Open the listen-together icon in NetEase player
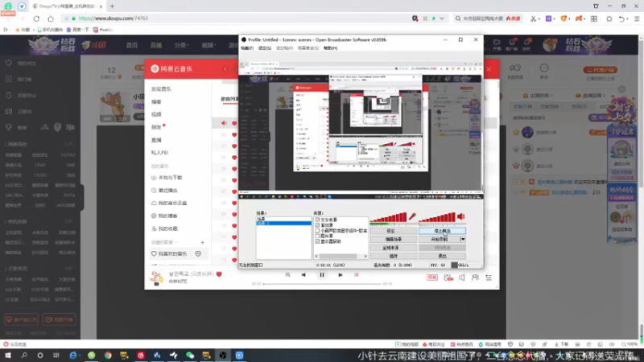 click(x=475, y=278)
